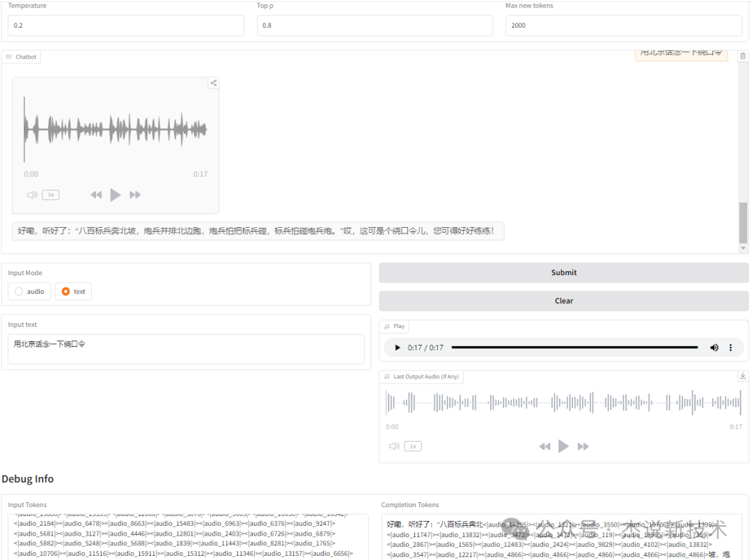Edit the Temperature value field

point(126,26)
